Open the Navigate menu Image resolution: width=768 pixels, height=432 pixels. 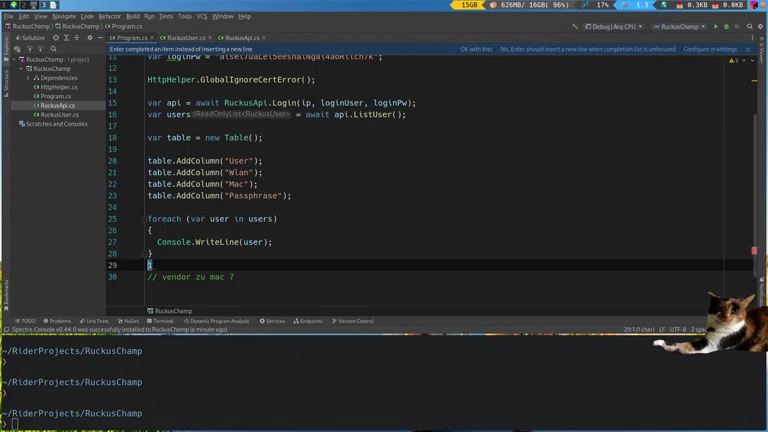pyautogui.click(x=64, y=16)
